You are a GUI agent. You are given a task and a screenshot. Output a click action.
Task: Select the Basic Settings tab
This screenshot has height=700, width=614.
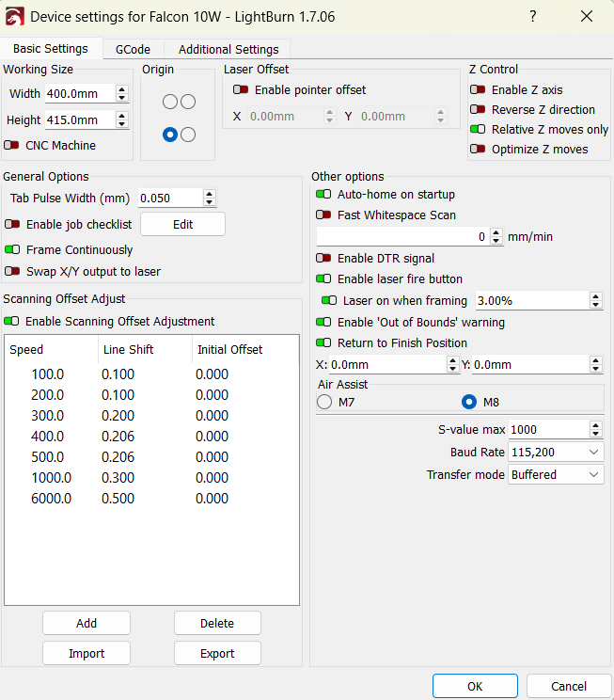51,48
